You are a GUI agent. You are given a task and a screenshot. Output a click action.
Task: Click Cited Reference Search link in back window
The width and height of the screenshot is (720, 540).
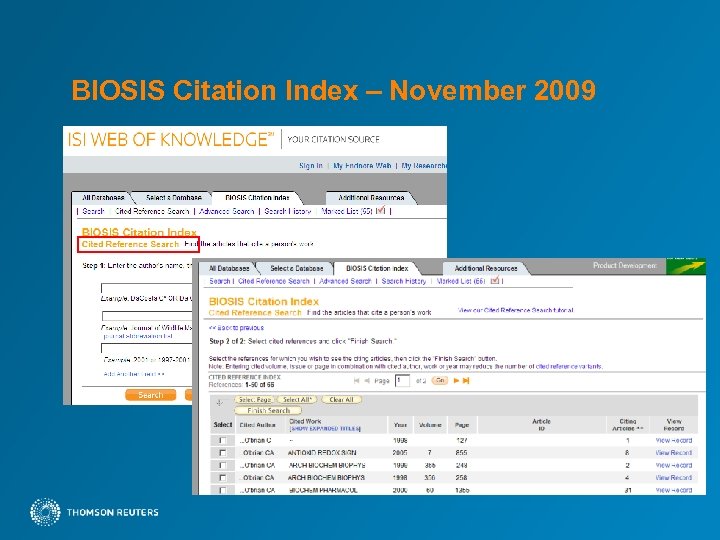pos(152,211)
